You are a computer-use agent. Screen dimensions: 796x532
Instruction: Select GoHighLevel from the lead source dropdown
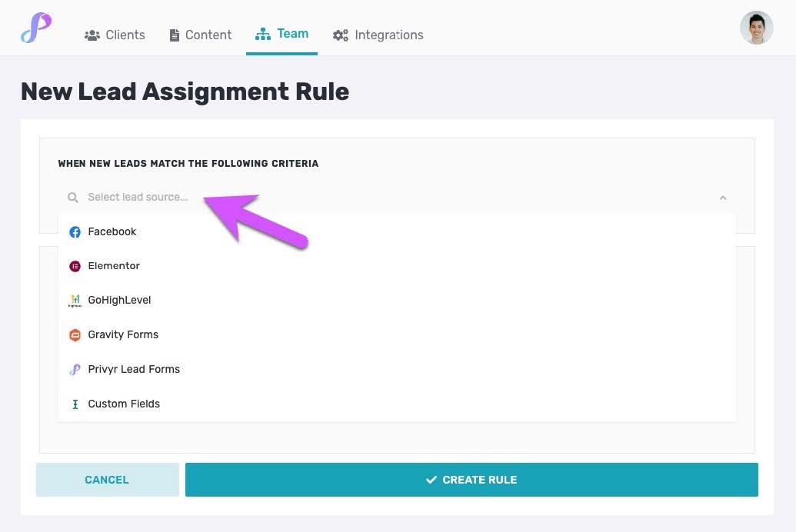[119, 300]
